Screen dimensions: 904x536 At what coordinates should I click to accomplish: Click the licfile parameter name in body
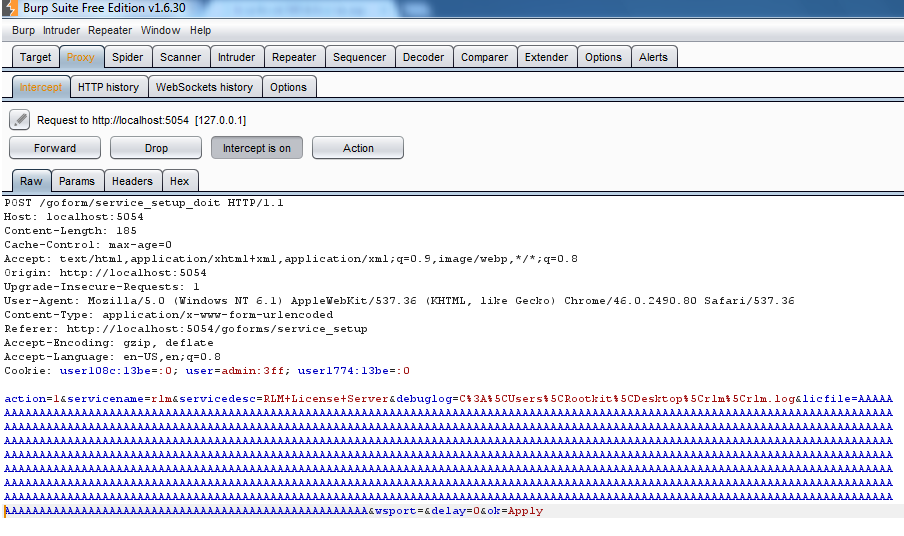click(827, 399)
